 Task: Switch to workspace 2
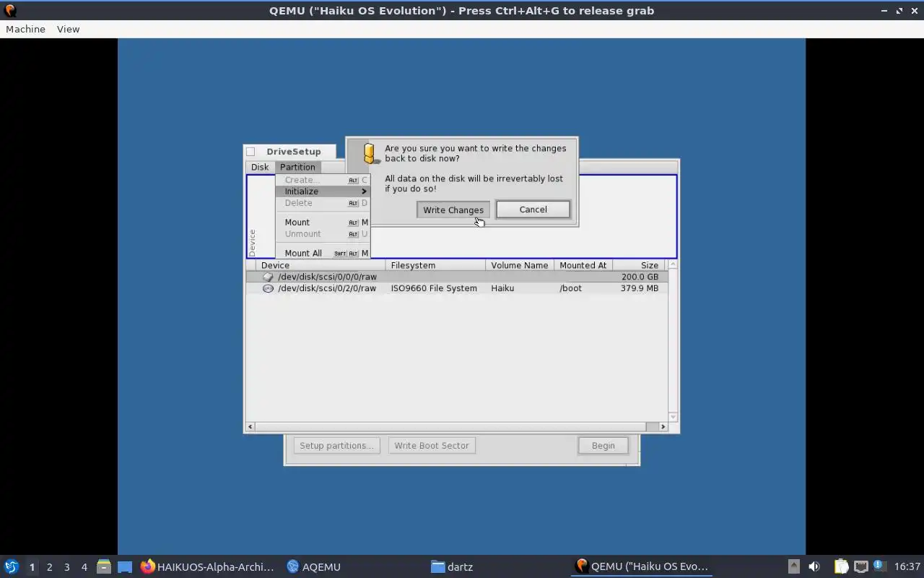pyautogui.click(x=49, y=567)
